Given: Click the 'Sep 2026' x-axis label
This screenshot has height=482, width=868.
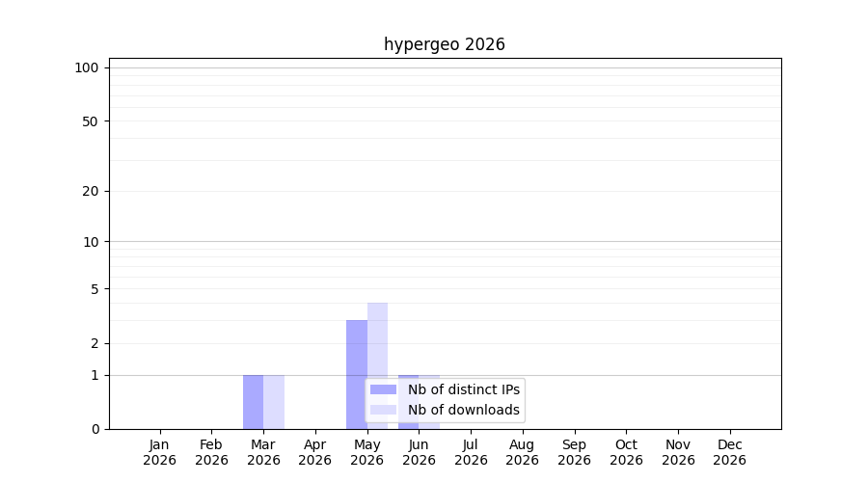Looking at the screenshot, I should tap(574, 452).
